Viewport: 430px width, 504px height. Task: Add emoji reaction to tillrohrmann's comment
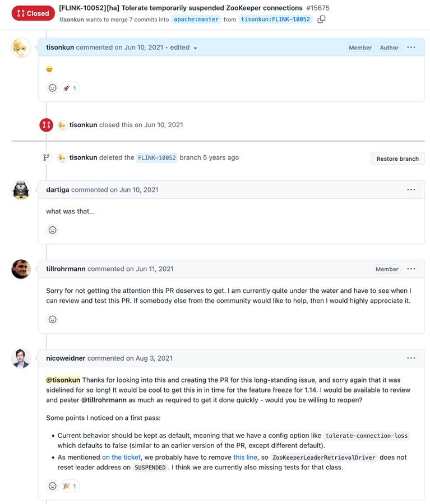(x=53, y=320)
